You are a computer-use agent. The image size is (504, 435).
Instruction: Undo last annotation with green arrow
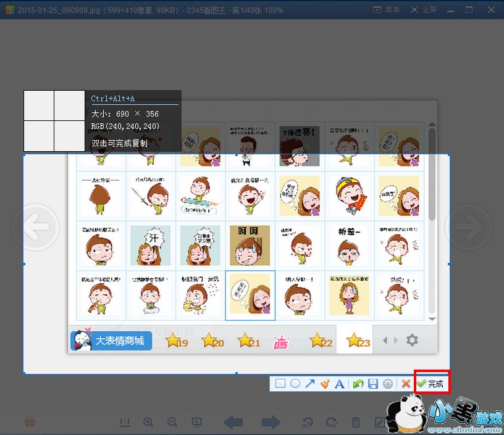pyautogui.click(x=358, y=384)
